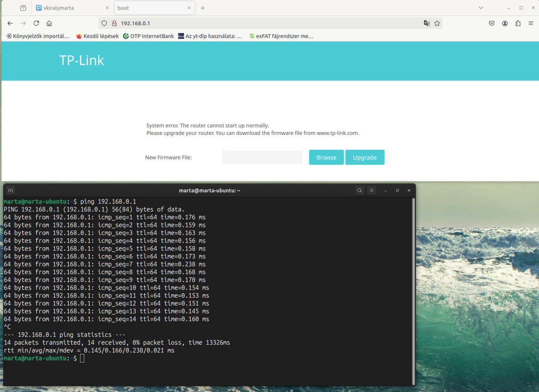The image size is (539, 392).
Task: Click the terminal cursor at last prompt
Action: 82,358
